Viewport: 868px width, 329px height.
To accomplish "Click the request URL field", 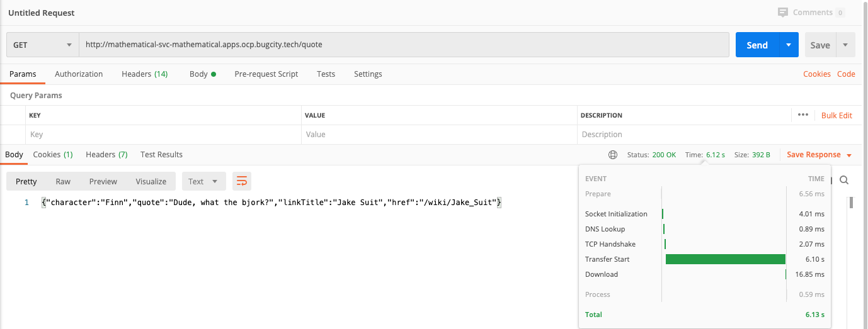I will 404,45.
